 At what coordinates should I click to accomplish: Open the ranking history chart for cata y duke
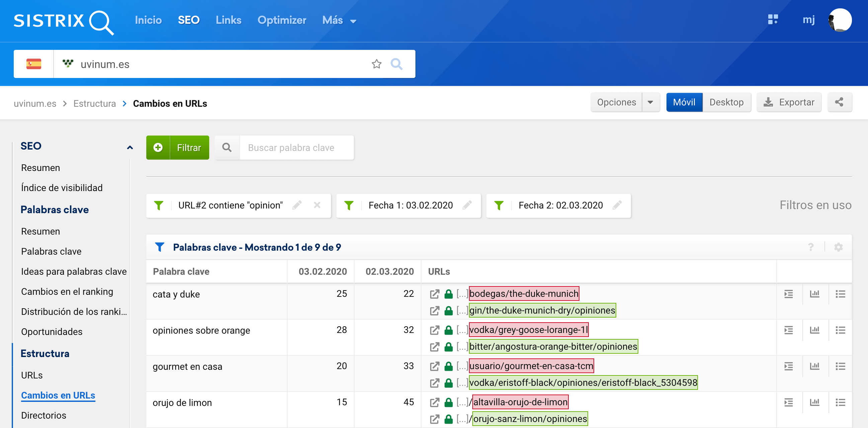(x=814, y=294)
